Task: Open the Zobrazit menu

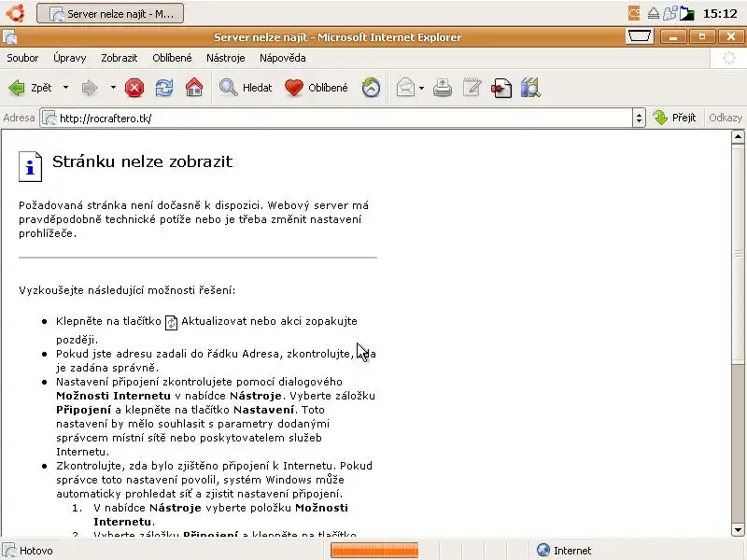Action: tap(120, 58)
